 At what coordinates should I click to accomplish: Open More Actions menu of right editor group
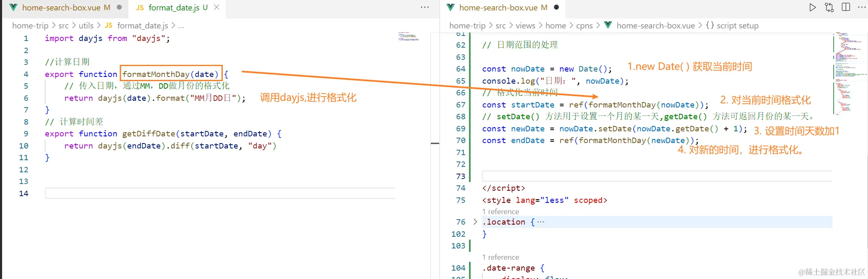(862, 7)
